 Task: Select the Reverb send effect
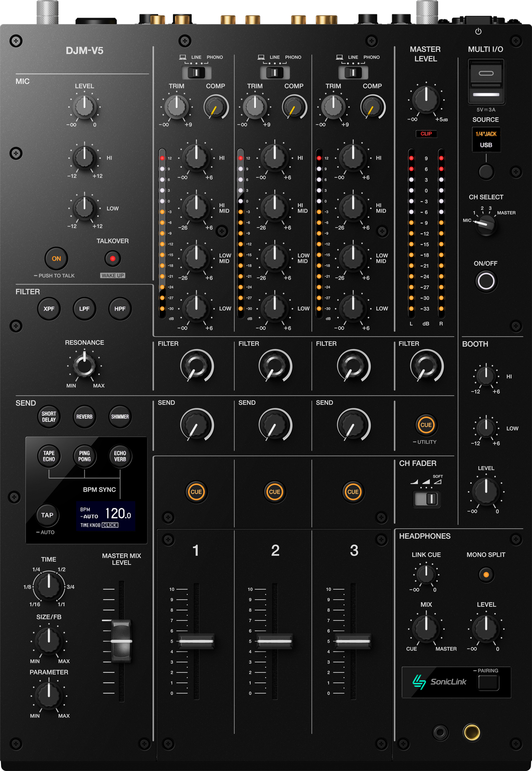(x=84, y=417)
